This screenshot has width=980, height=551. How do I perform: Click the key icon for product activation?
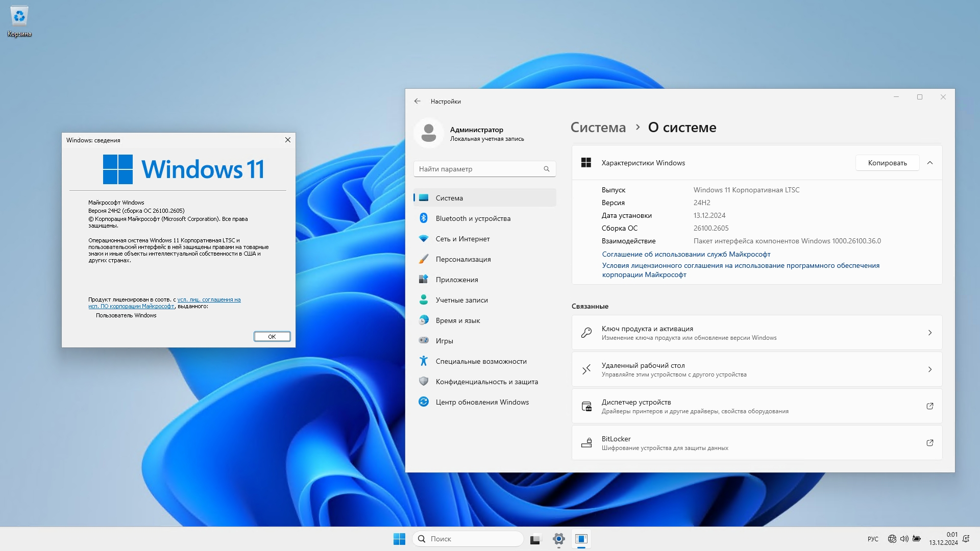click(x=586, y=333)
